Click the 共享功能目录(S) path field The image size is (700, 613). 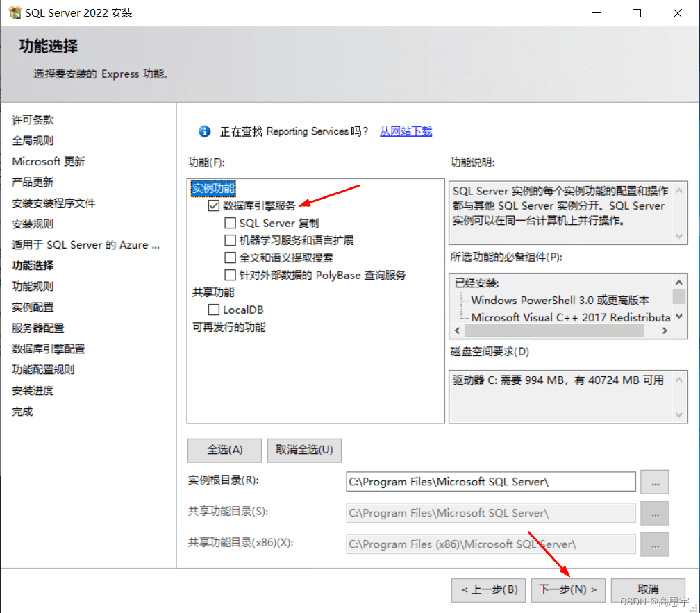(x=490, y=513)
